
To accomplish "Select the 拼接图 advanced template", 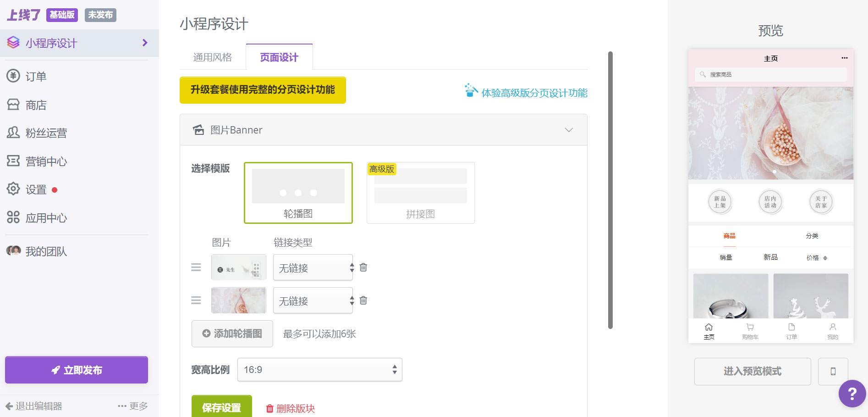I will [420, 193].
